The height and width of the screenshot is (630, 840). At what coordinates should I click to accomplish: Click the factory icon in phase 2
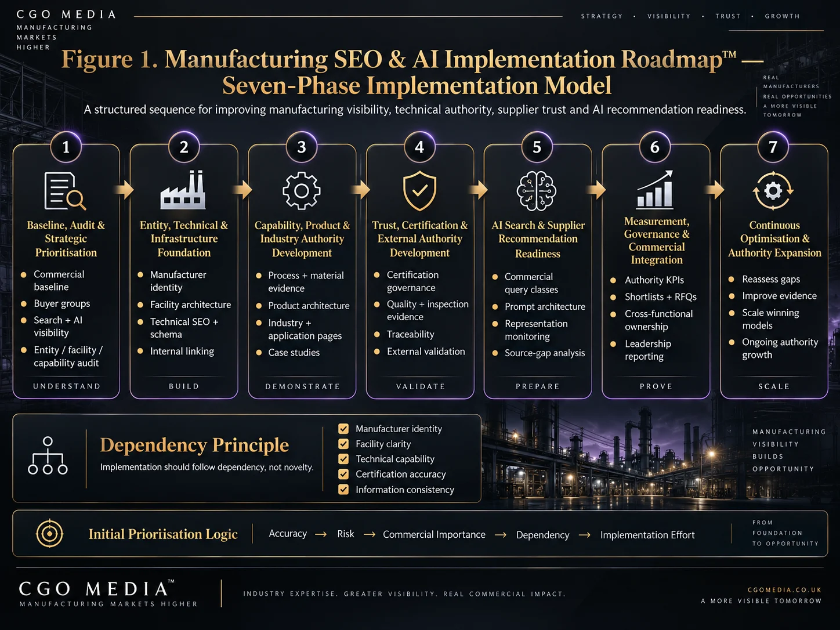pyautogui.click(x=183, y=190)
